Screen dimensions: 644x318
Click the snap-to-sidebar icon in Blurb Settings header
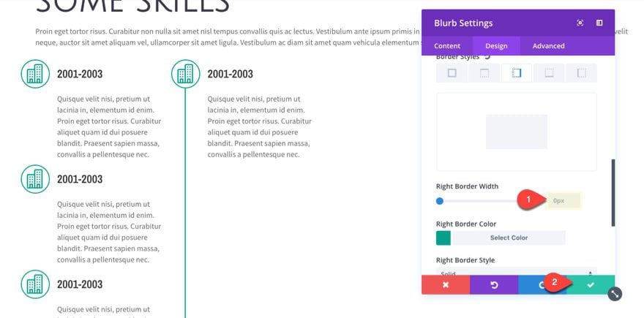tap(599, 23)
